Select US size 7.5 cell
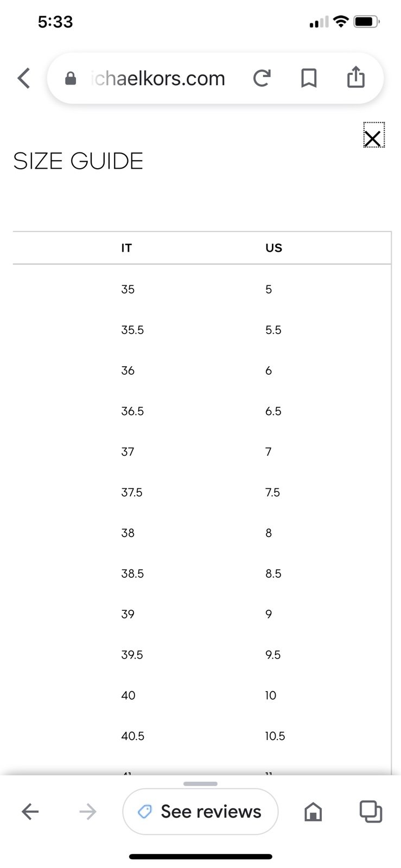 click(272, 492)
